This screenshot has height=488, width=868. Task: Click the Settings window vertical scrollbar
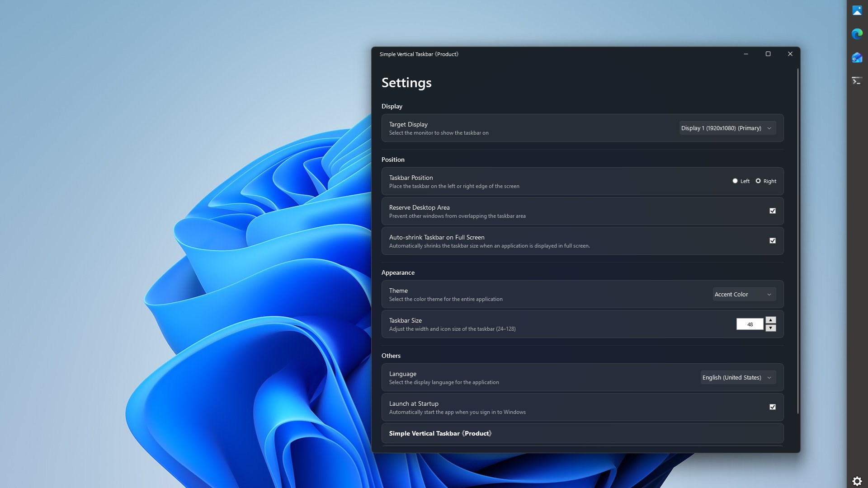point(798,241)
